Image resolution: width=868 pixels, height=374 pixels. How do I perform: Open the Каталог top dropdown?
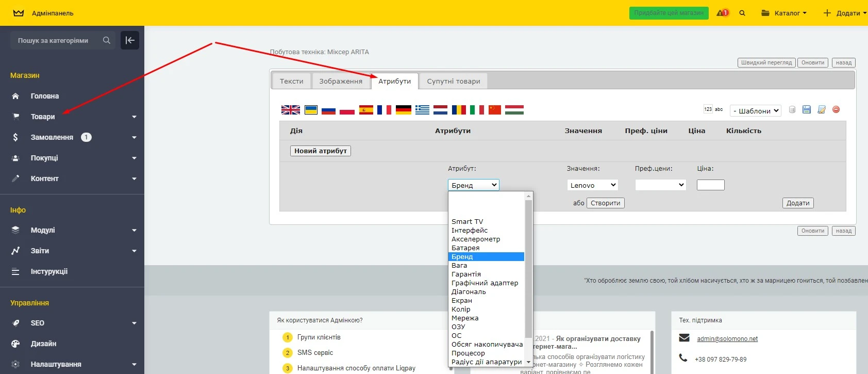tap(784, 13)
